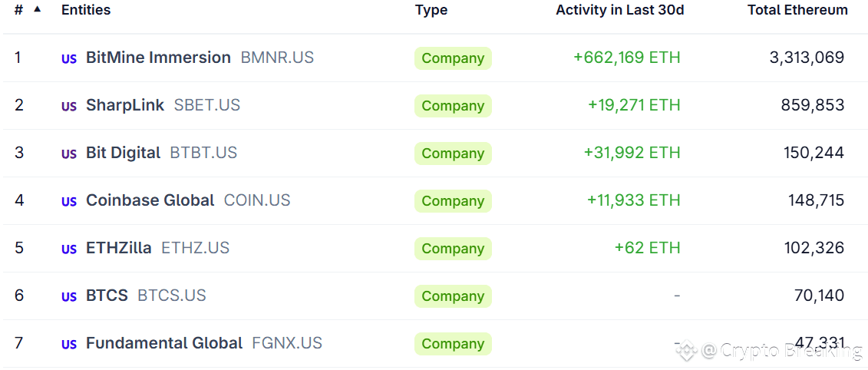Viewport: 868px width, 370px height.
Task: Click the US flag icon beside SharpLink
Action: [69, 106]
